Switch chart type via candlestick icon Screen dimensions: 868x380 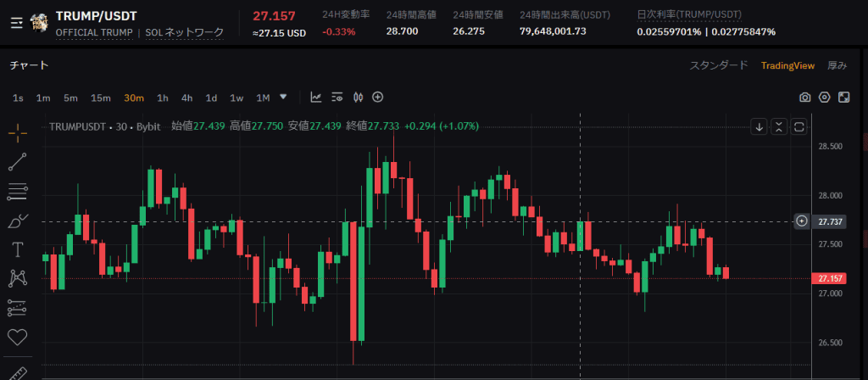click(x=357, y=98)
